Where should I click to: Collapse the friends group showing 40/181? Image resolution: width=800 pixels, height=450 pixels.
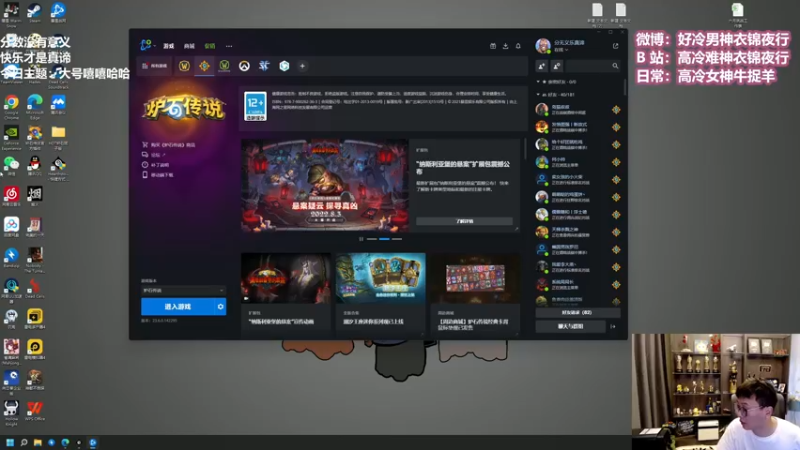(538, 94)
